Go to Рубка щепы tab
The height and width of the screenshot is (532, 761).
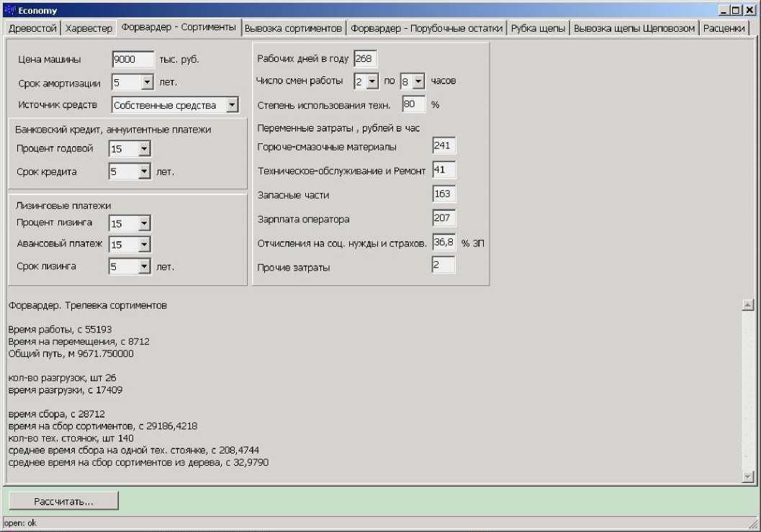pos(539,28)
